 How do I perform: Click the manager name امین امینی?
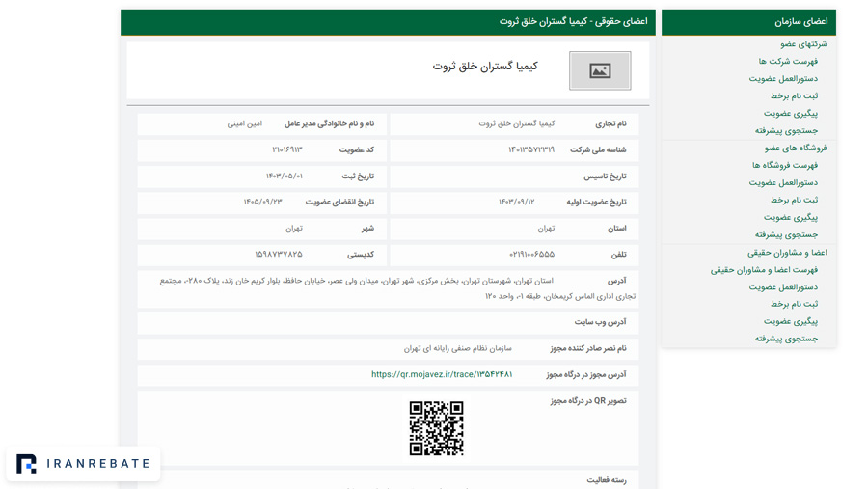coord(245,124)
